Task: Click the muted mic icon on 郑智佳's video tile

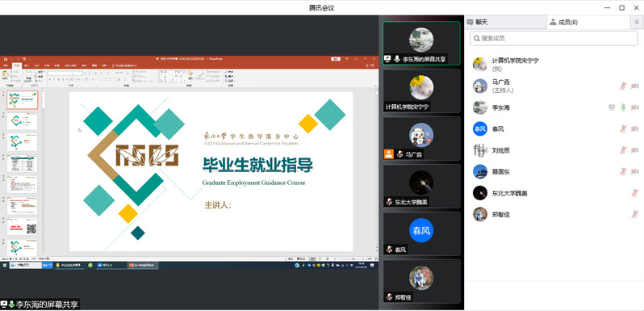Action: 388,296
